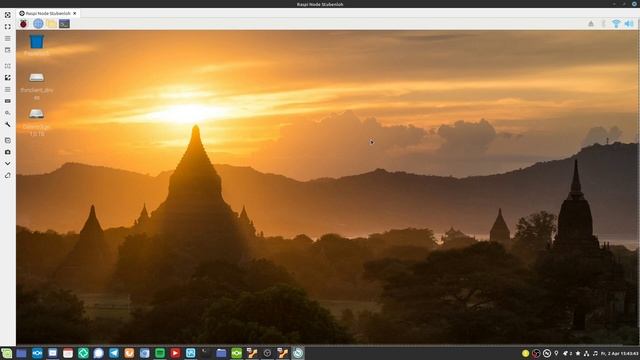Toggle fullscreen mode in Remmina sidebar
Viewport: 640px width, 360px height.
[7, 27]
